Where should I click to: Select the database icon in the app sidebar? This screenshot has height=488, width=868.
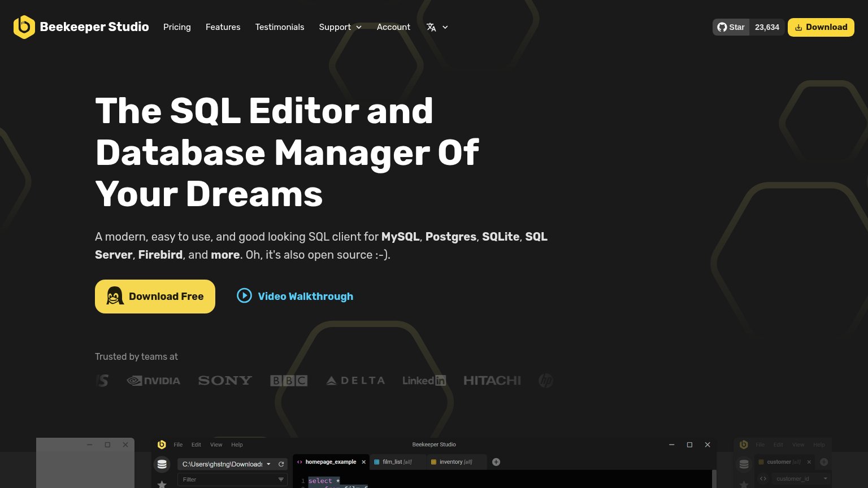coord(162,464)
